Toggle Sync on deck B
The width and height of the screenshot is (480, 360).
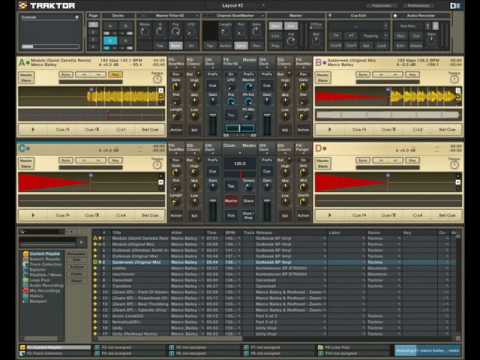click(x=363, y=75)
